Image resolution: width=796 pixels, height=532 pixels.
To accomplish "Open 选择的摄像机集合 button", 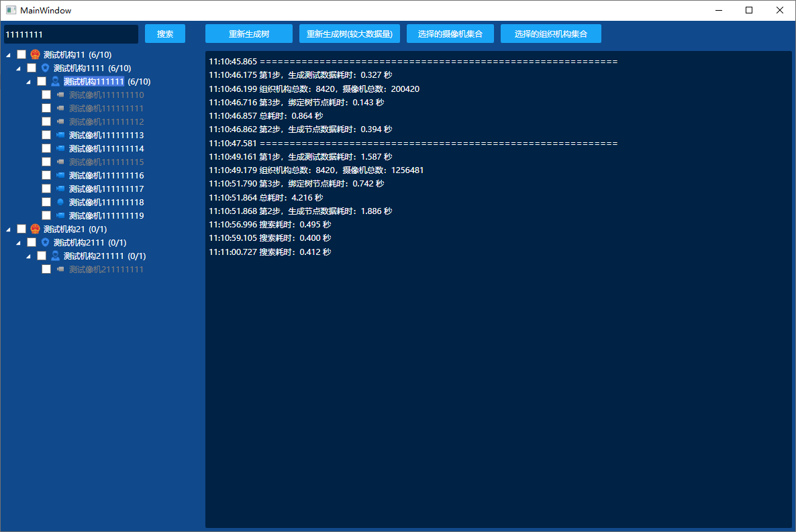I will [x=450, y=34].
